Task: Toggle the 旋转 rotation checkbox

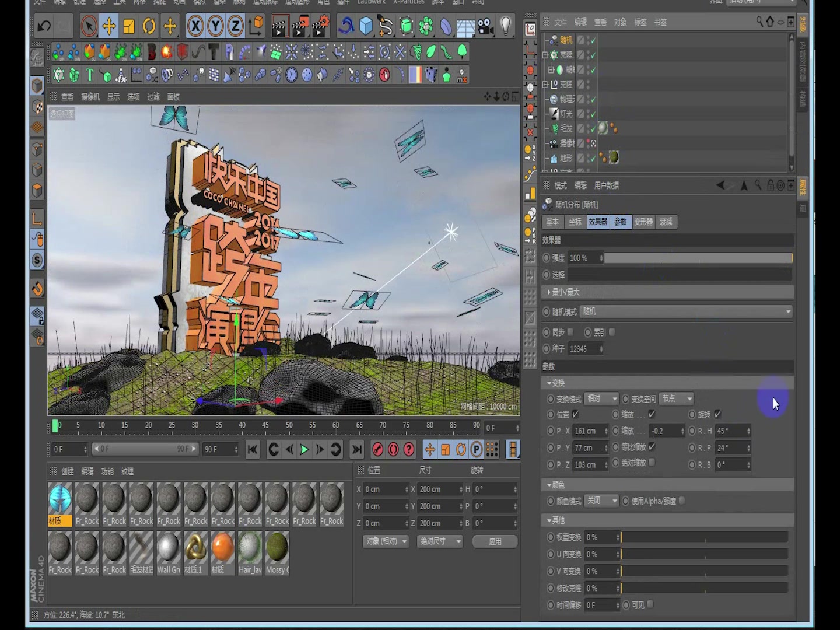Action: pos(718,414)
